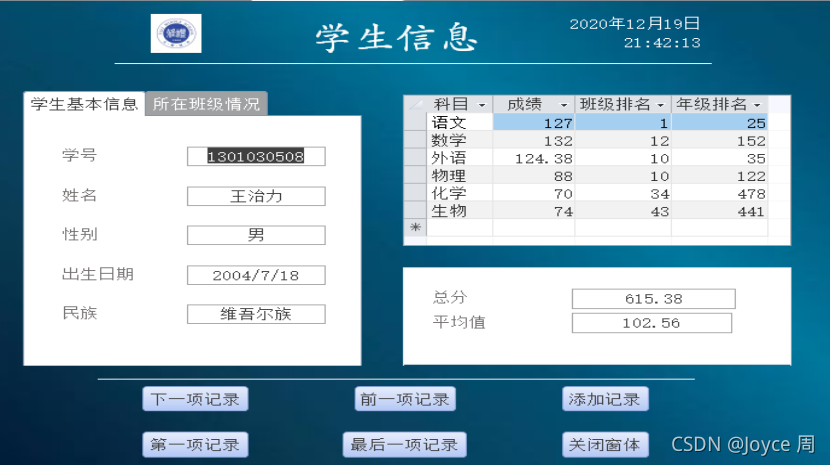The height and width of the screenshot is (466, 830).
Task: Click the 添加记录 button
Action: (605, 399)
